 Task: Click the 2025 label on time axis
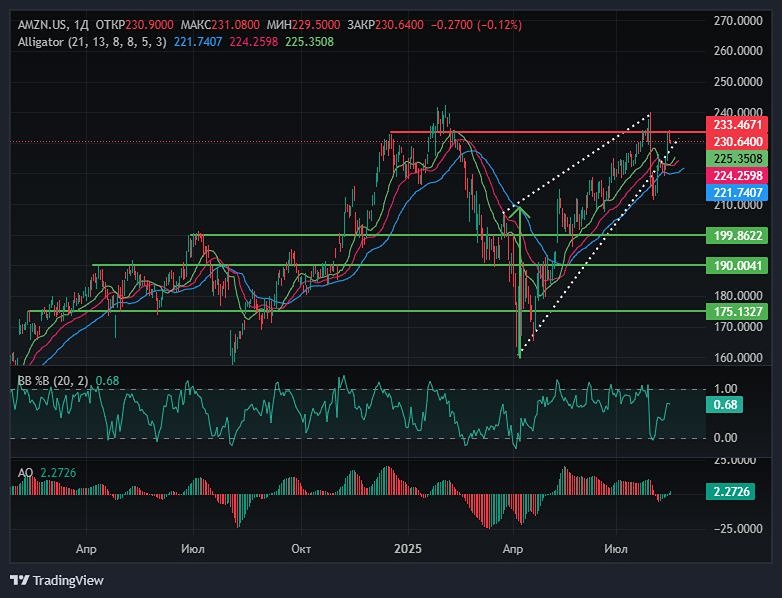407,549
